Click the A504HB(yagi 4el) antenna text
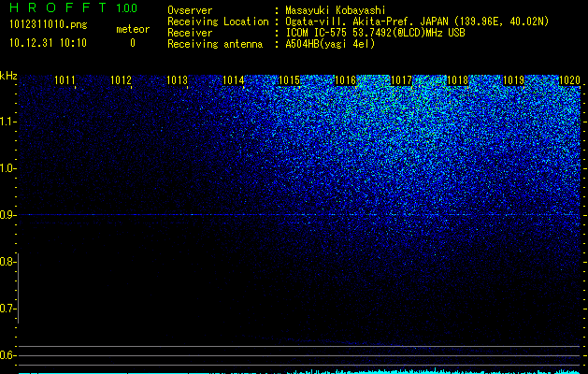Viewport: 588px width, 374px height. point(330,44)
